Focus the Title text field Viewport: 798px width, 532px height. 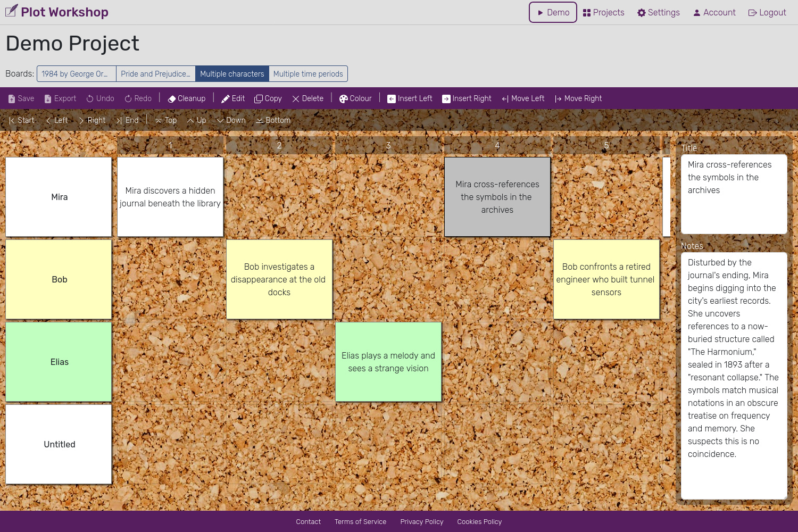point(734,194)
